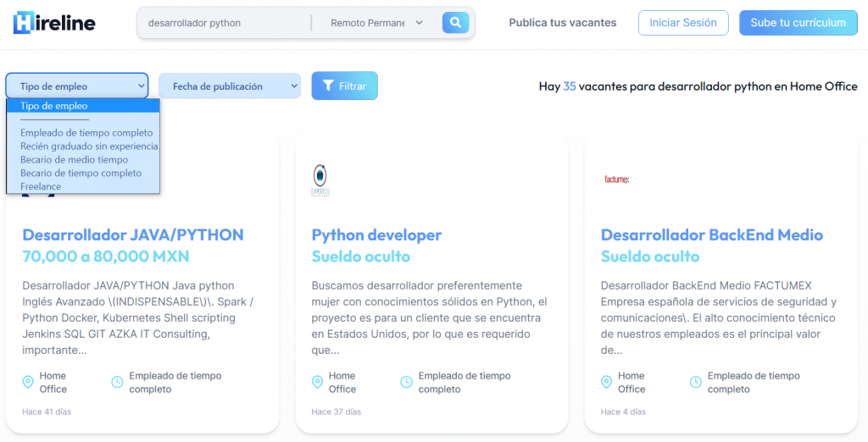868x442 pixels.
Task: Click clock icon on Desarrollador JAVA/PYTHON card
Action: point(117,382)
